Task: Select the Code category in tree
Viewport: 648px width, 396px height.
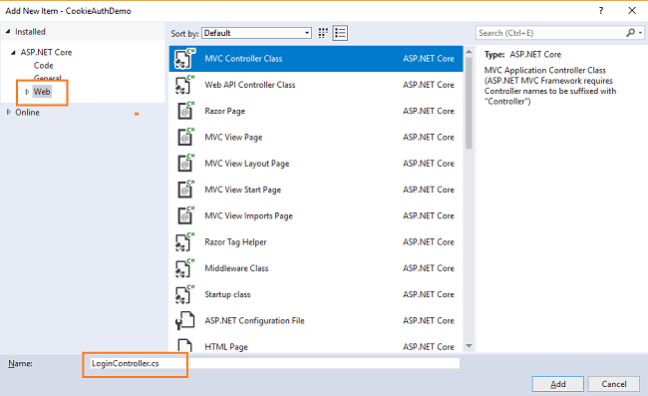Action: pyautogui.click(x=43, y=65)
